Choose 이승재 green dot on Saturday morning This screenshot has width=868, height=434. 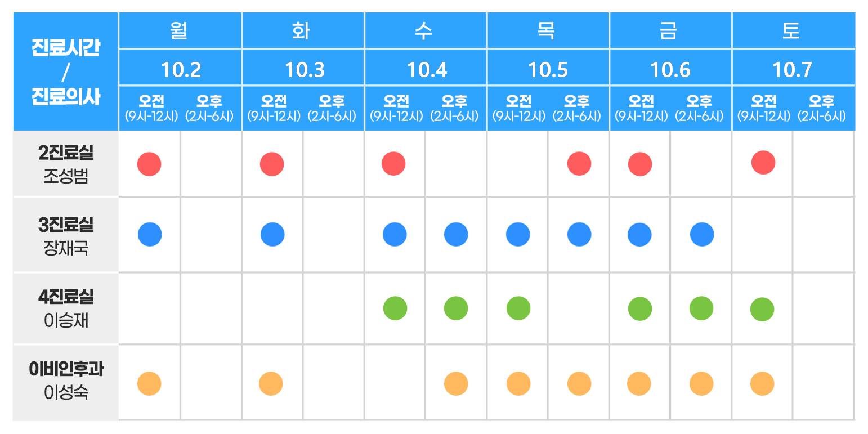(762, 310)
